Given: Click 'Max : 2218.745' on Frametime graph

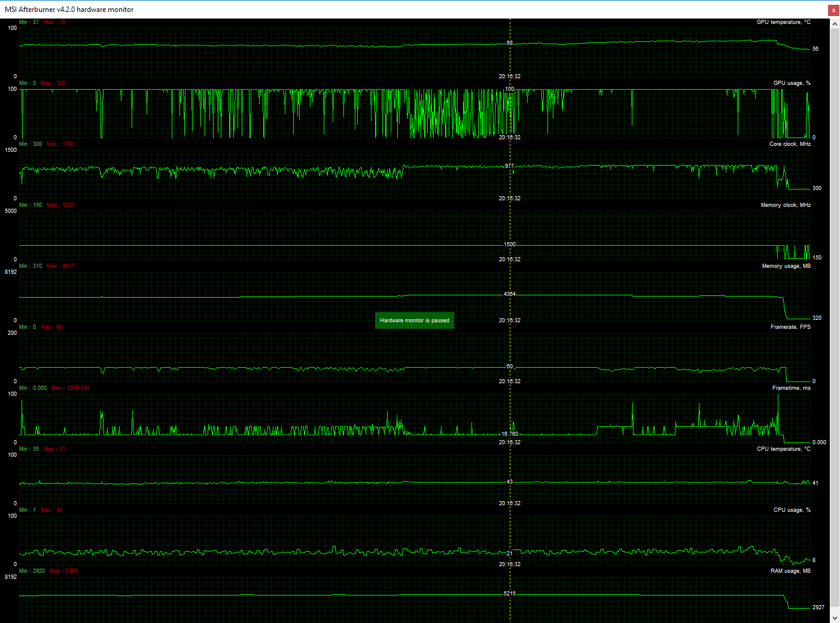Looking at the screenshot, I should click(71, 388).
